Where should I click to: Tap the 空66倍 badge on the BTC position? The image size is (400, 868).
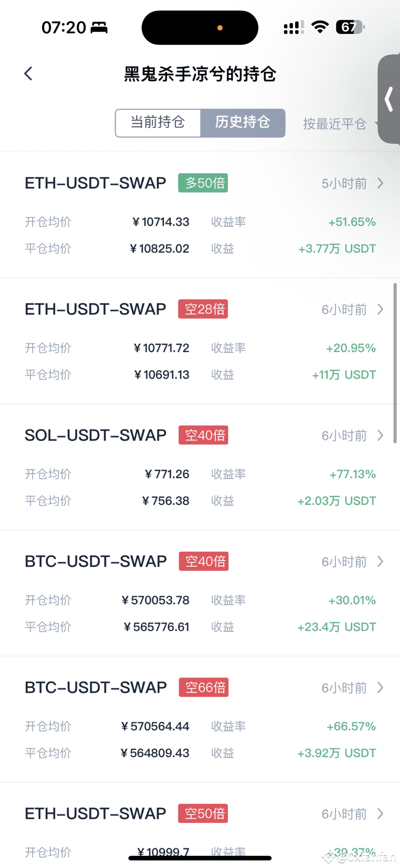[203, 687]
